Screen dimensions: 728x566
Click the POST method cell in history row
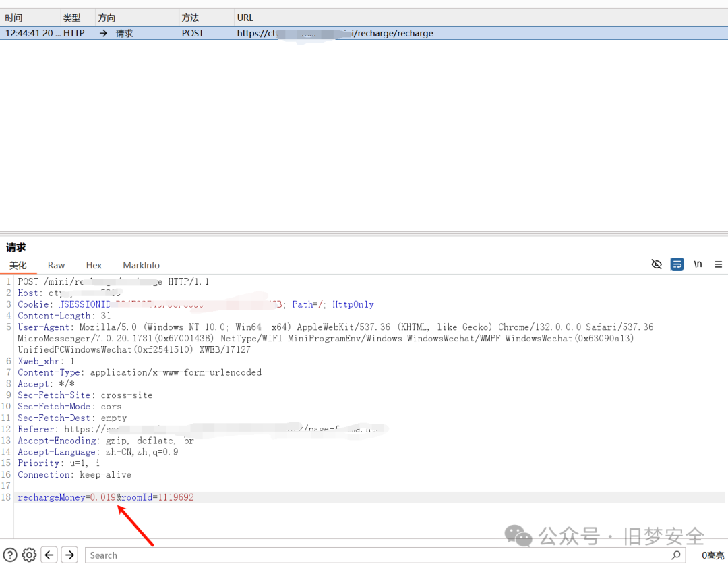click(193, 34)
